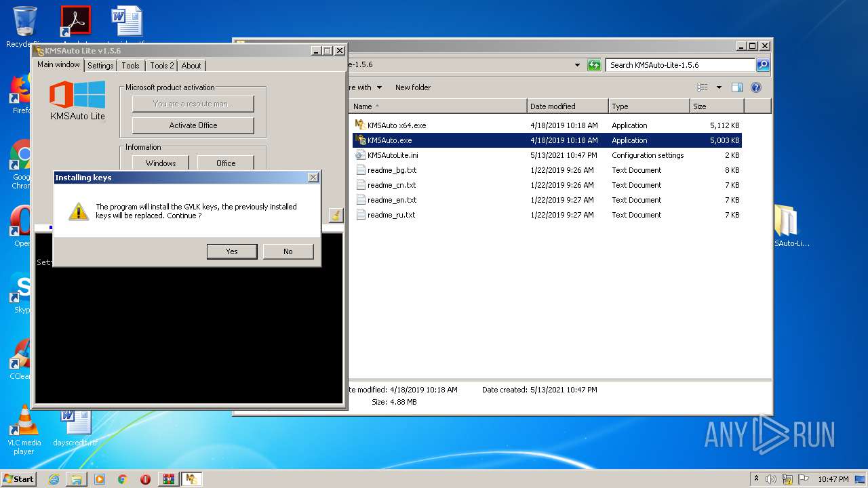Sort files by Date modified column

pos(568,106)
